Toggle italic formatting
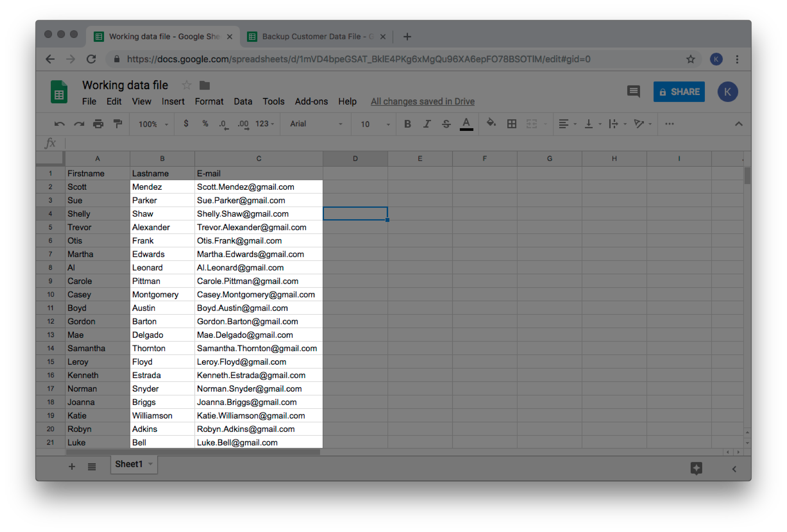 (427, 124)
